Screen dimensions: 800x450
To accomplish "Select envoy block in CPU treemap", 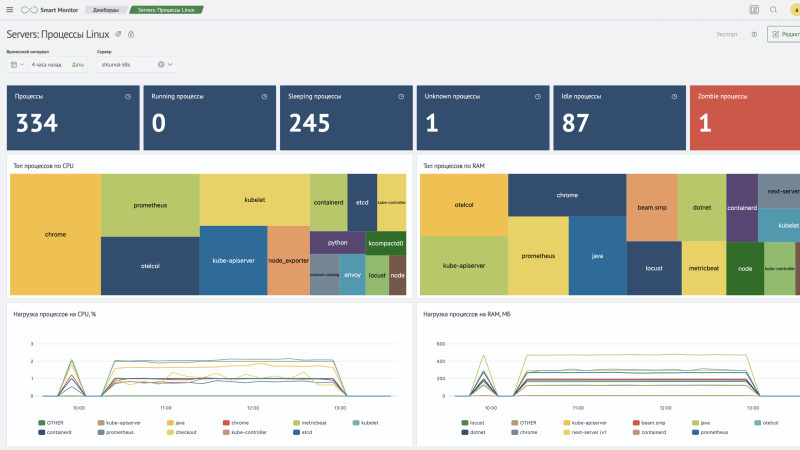I will click(352, 274).
